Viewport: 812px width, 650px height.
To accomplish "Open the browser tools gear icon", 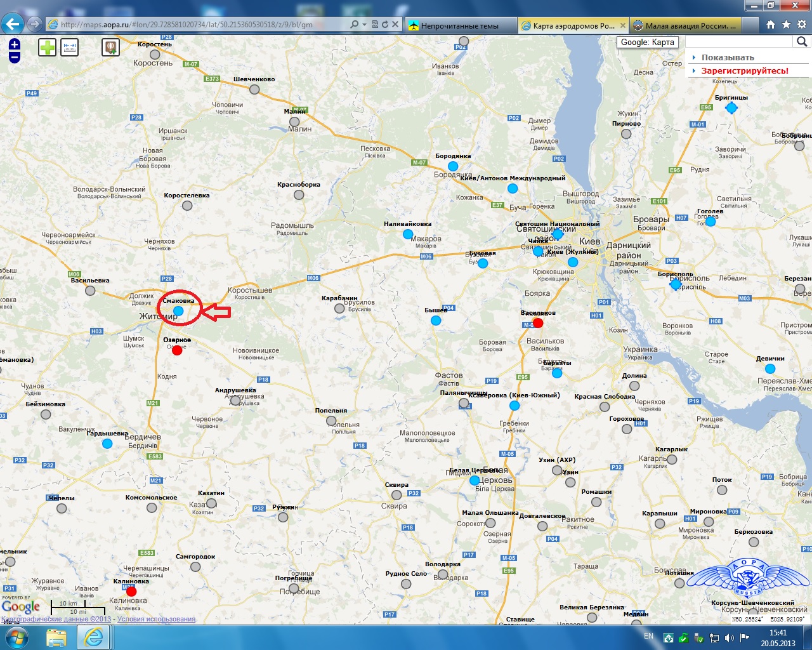I will [801, 25].
